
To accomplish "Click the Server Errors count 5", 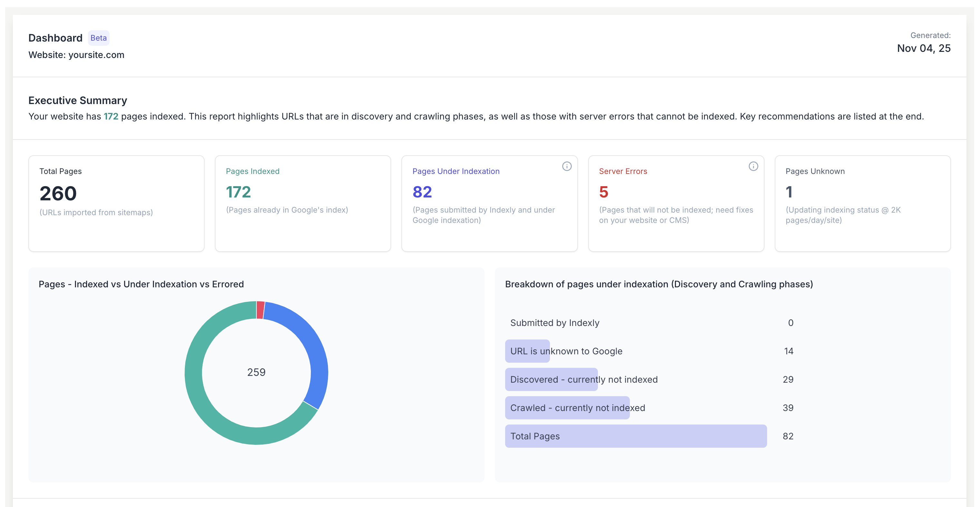I will point(603,192).
